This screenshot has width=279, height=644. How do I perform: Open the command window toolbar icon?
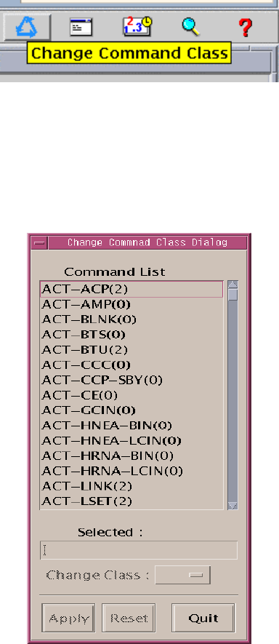81,28
